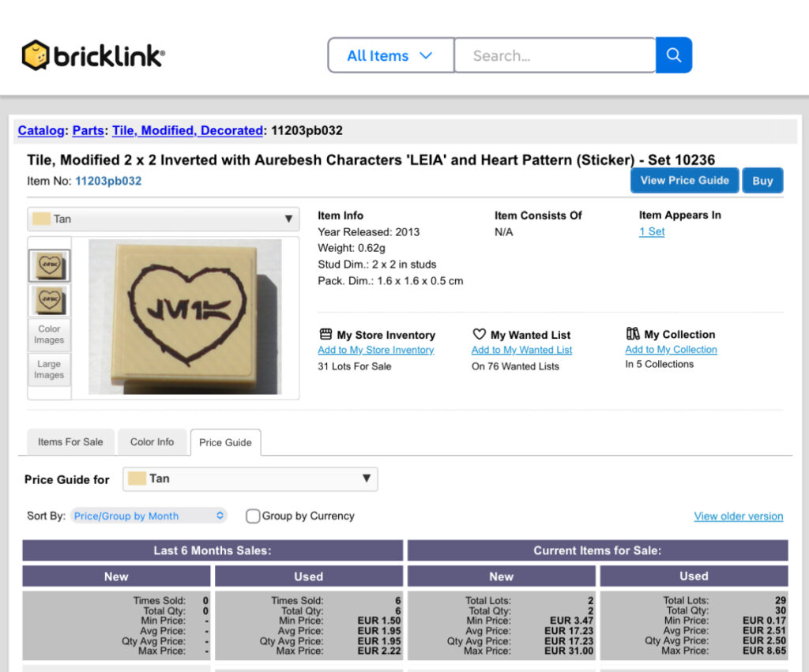
Task: Open the Tan color dropdown above image
Action: [x=163, y=220]
